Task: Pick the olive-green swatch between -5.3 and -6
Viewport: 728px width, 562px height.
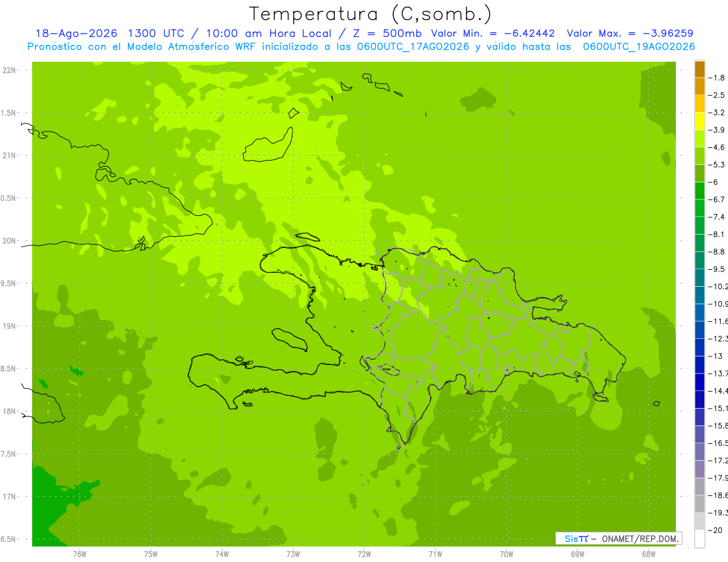Action: coord(699,173)
